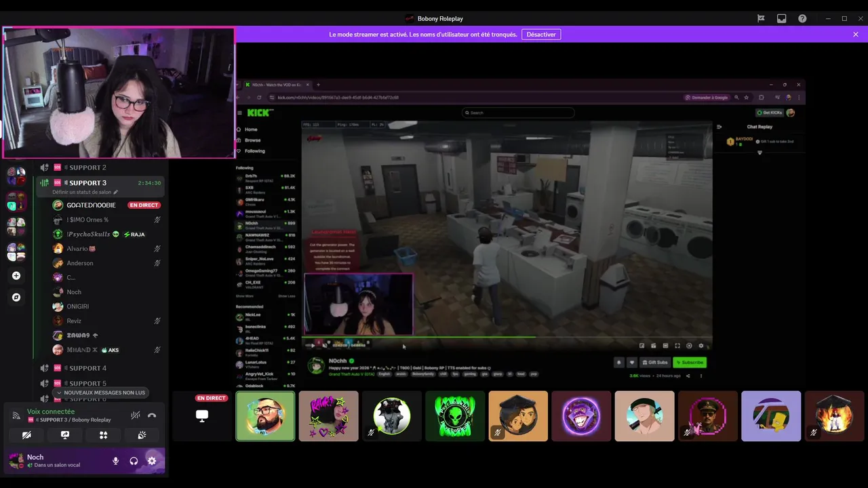Dismiss the streamer mode banner
868x488 pixels.
coord(856,35)
